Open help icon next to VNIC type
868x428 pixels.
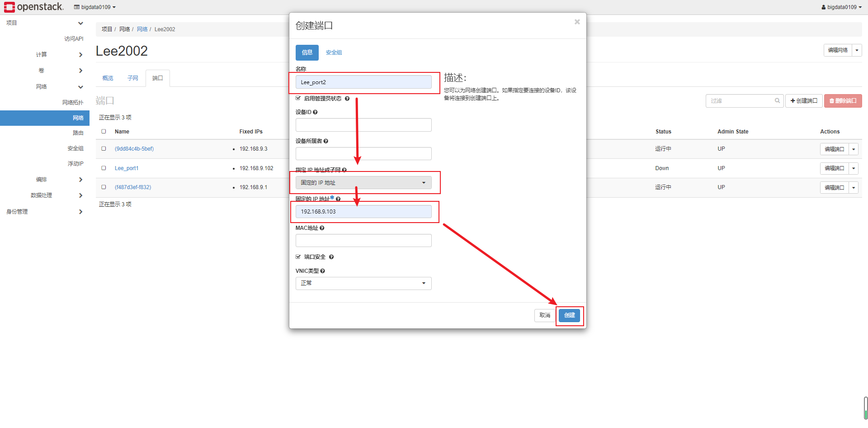click(322, 271)
